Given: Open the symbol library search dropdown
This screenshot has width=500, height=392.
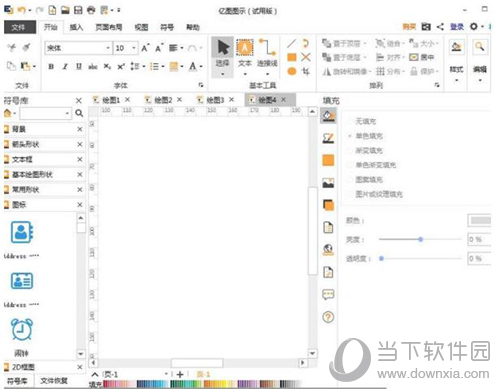Looking at the screenshot, I should pyautogui.click(x=67, y=114).
